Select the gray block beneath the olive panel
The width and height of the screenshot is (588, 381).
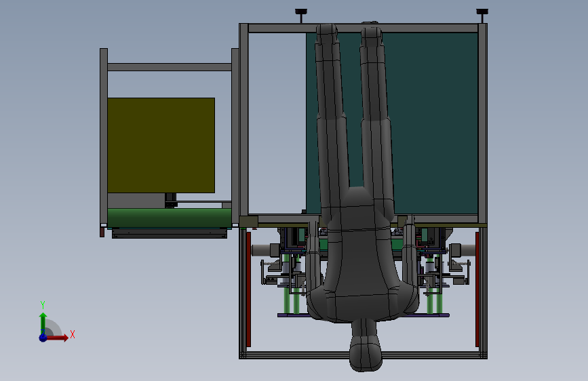136,201
